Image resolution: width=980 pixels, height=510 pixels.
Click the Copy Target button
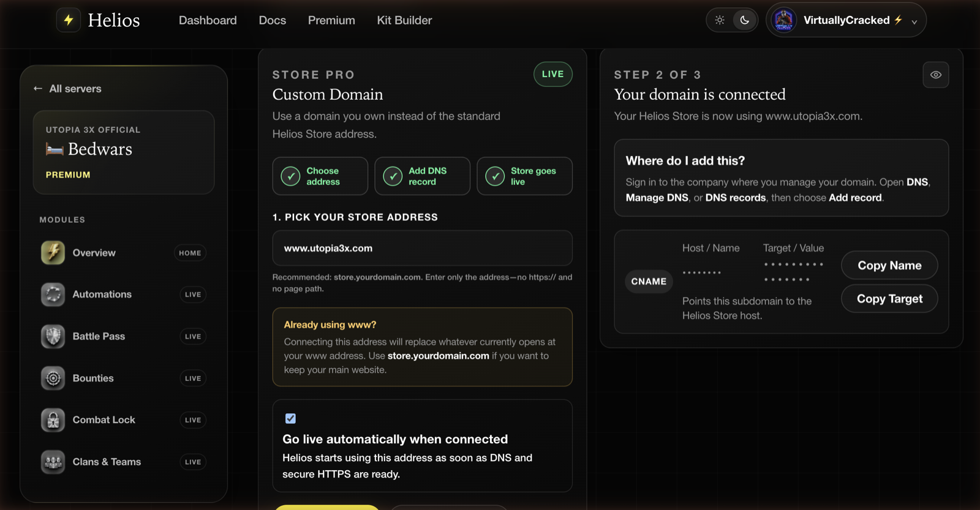point(889,299)
